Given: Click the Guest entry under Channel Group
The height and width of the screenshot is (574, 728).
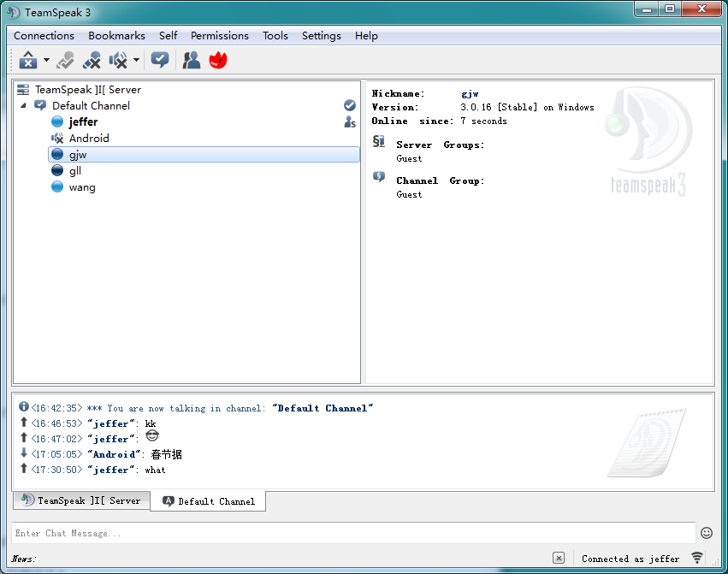Looking at the screenshot, I should (x=409, y=194).
